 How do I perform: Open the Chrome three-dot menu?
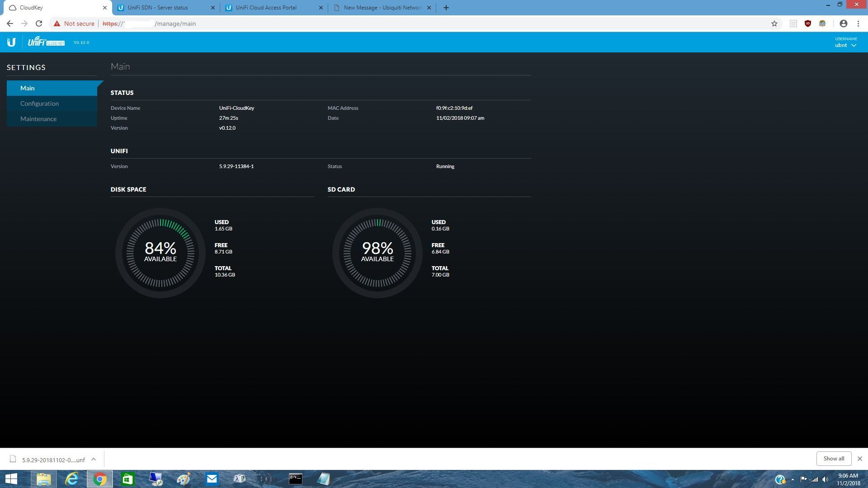click(858, 23)
